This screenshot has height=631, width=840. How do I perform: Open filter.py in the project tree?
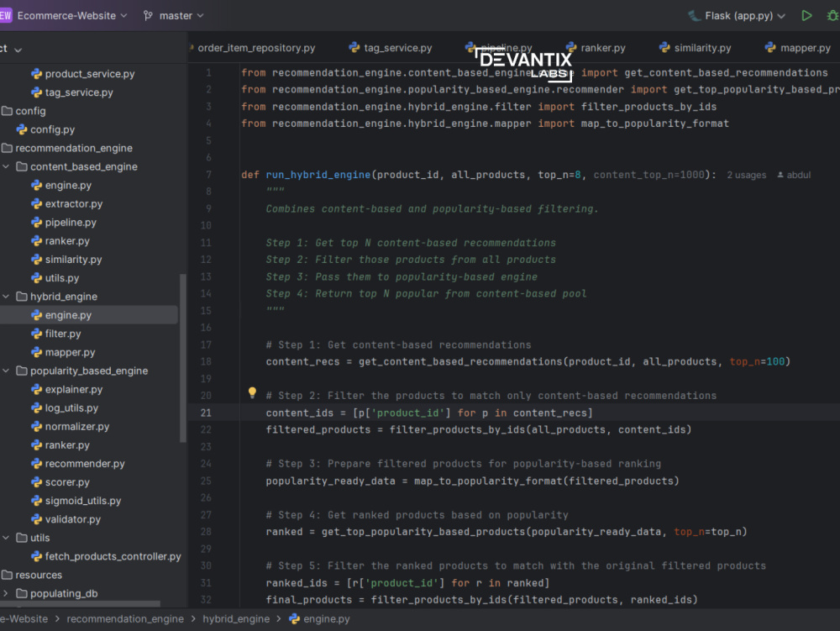63,334
